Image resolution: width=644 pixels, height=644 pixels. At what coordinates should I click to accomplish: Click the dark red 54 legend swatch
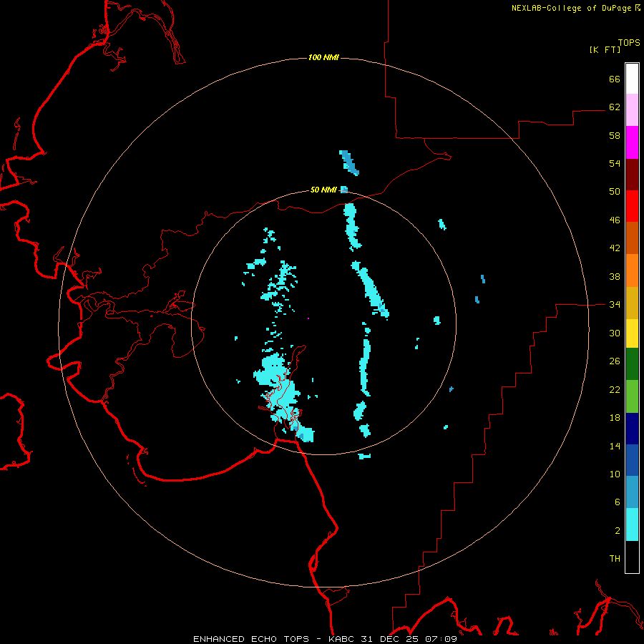coord(632,174)
